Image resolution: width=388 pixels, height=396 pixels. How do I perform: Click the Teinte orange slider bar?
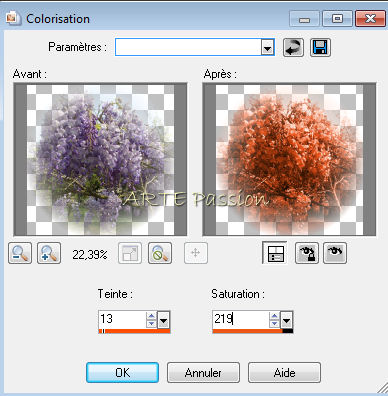tap(134, 331)
